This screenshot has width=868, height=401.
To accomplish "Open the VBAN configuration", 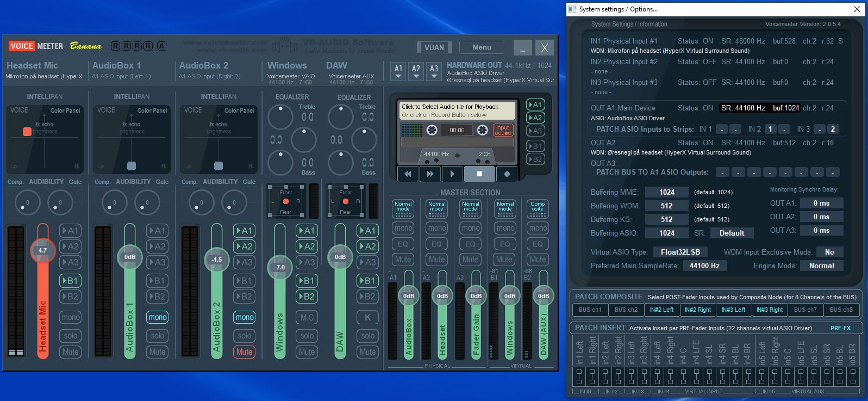I will click(x=434, y=47).
